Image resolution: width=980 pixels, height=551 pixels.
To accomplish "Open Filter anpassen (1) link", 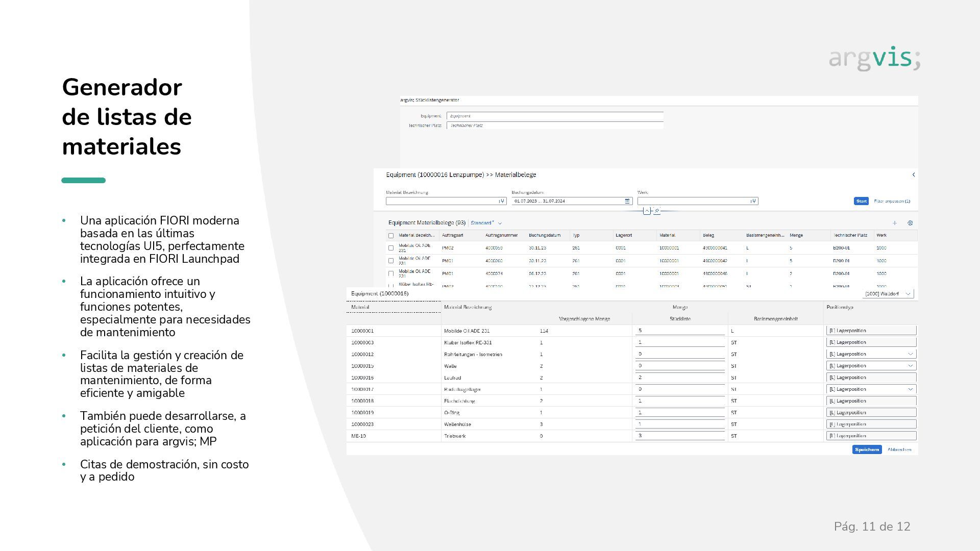I will pyautogui.click(x=892, y=201).
